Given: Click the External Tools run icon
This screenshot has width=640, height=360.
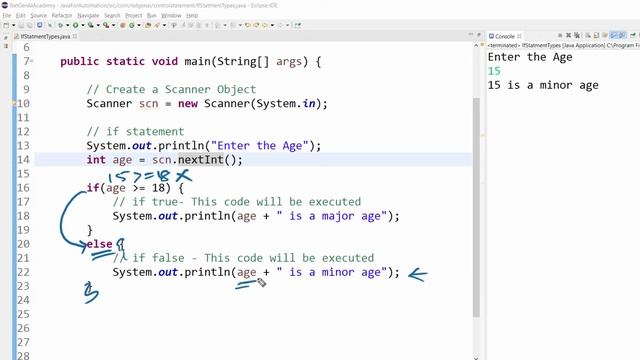Looking at the screenshot, I should point(106,25).
